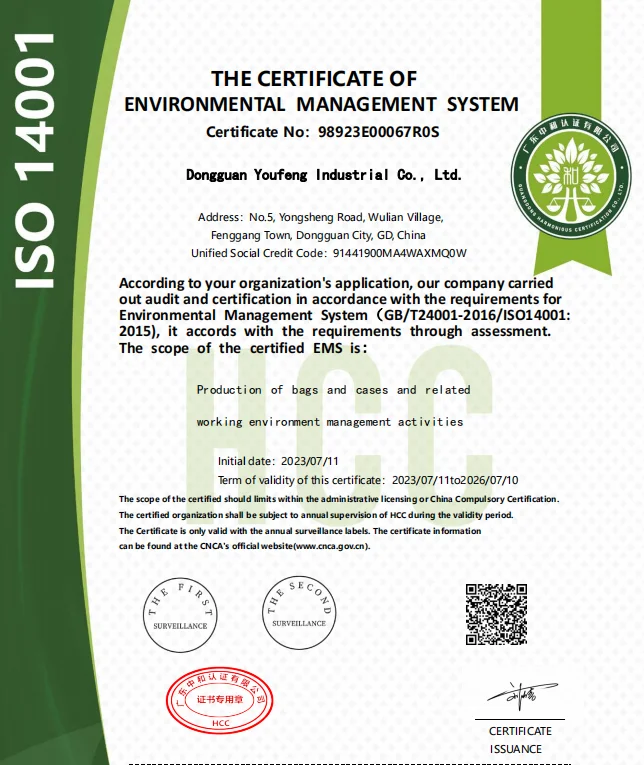Click the line about 'China Compulsory Certification'

[x=339, y=499]
